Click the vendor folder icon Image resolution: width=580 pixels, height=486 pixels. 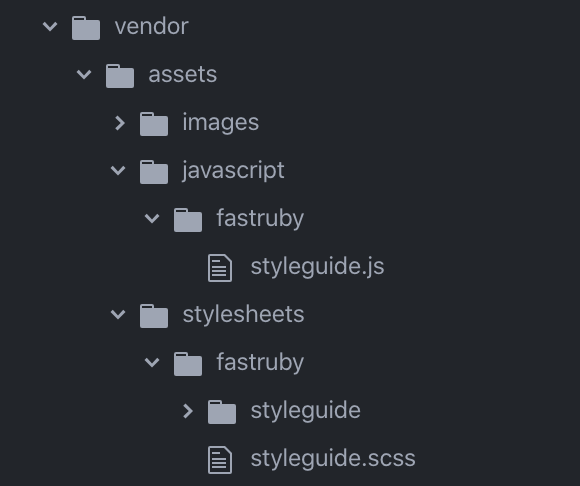(x=86, y=28)
